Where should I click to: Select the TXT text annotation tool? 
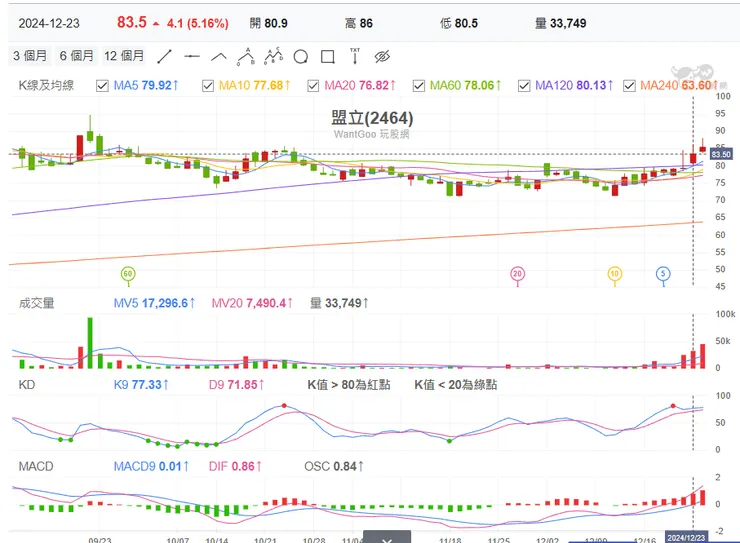(x=354, y=56)
